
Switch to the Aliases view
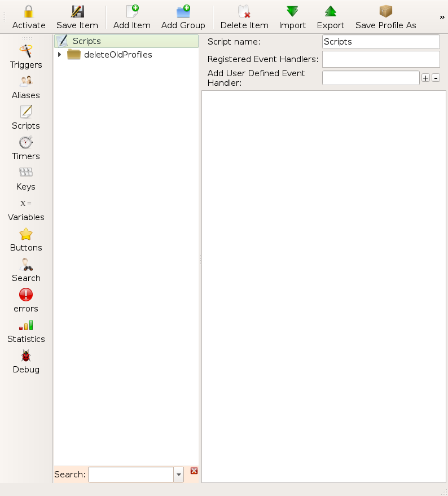pyautogui.click(x=26, y=87)
